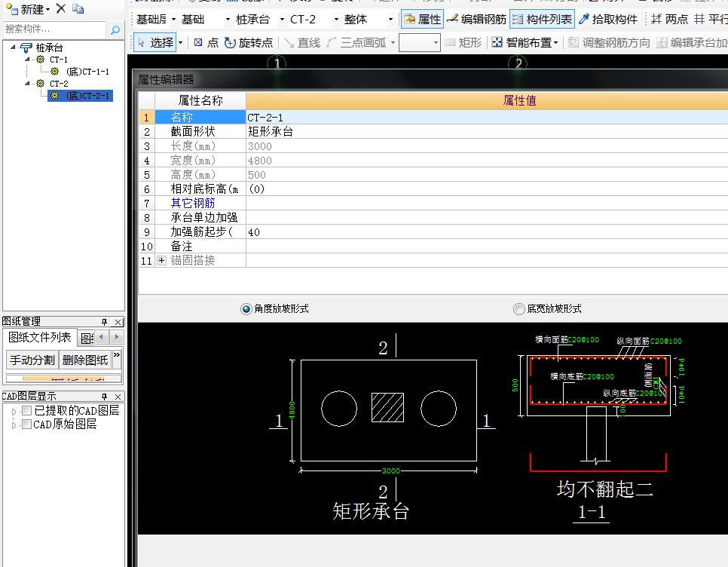This screenshot has height=567, width=728.
Task: Select (底)CT-2-1 in component tree
Action: point(87,96)
